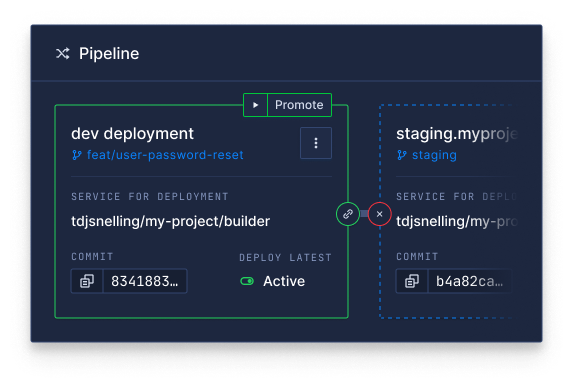Click the Active status label

click(284, 281)
